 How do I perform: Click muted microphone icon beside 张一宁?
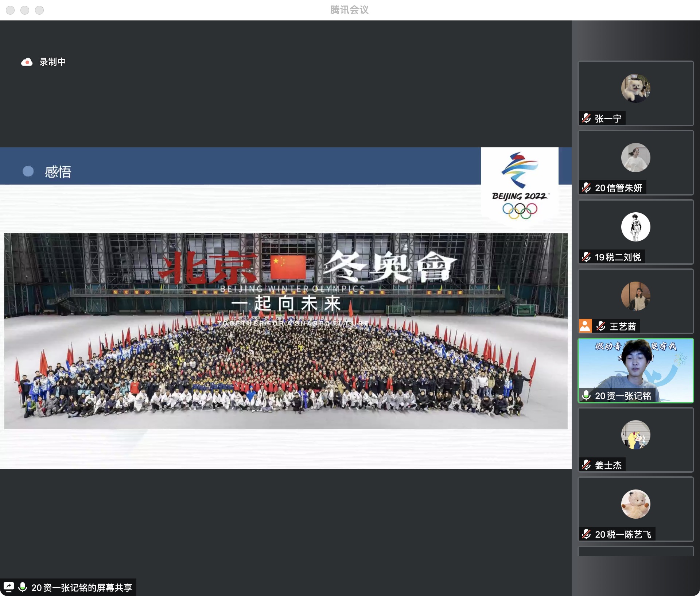pos(586,118)
